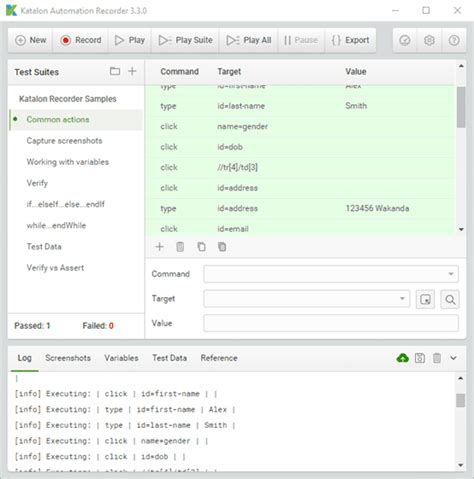
Task: Click the Command column header
Action: click(x=179, y=71)
